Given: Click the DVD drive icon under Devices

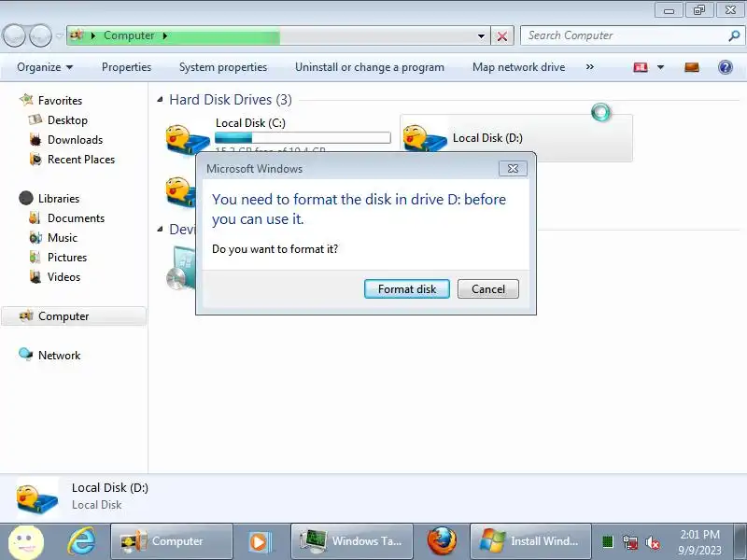Looking at the screenshot, I should [x=181, y=268].
